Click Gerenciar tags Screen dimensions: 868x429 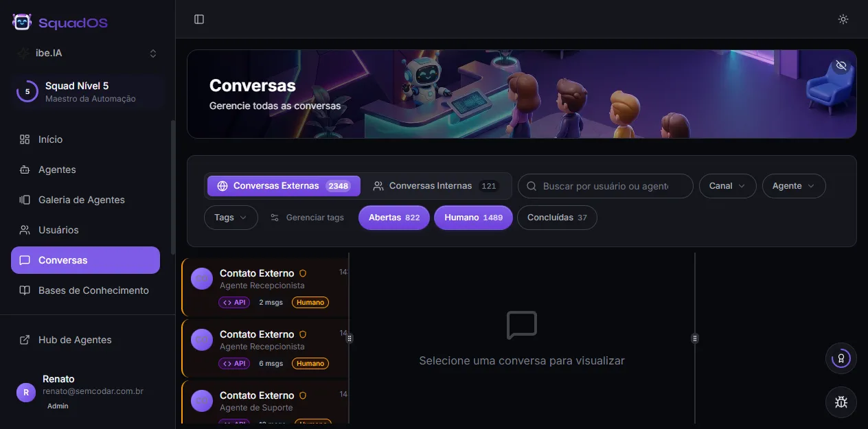point(307,218)
